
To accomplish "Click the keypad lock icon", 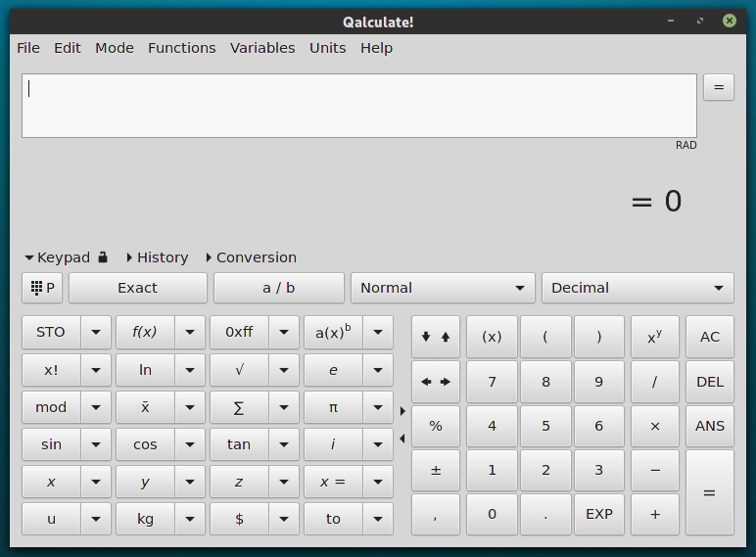I will coord(102,257).
